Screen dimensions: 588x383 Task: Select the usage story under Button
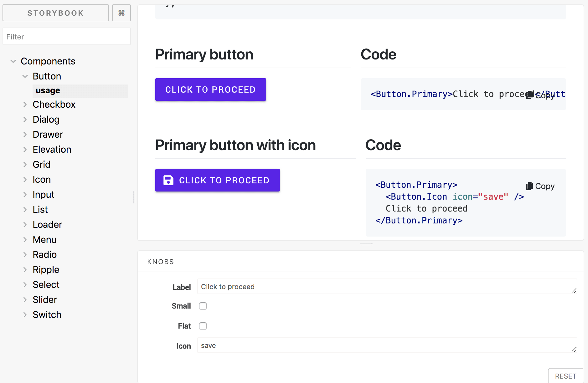tap(48, 91)
